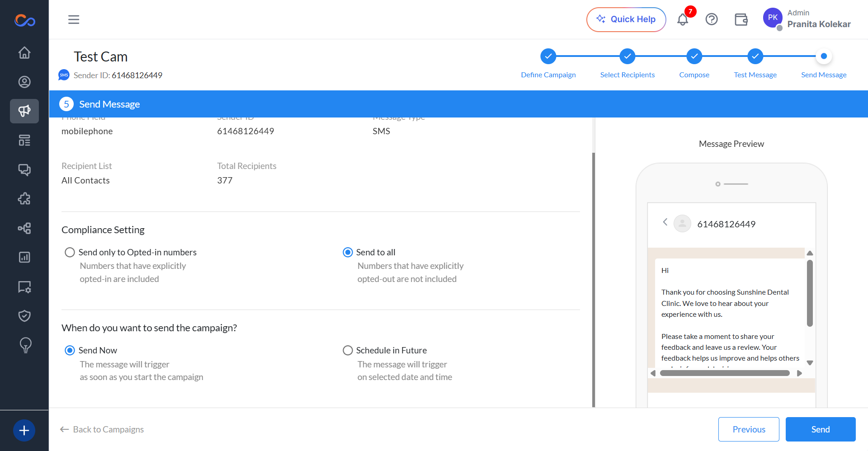The image size is (868, 451).
Task: Go to Compose step
Action: point(694,56)
